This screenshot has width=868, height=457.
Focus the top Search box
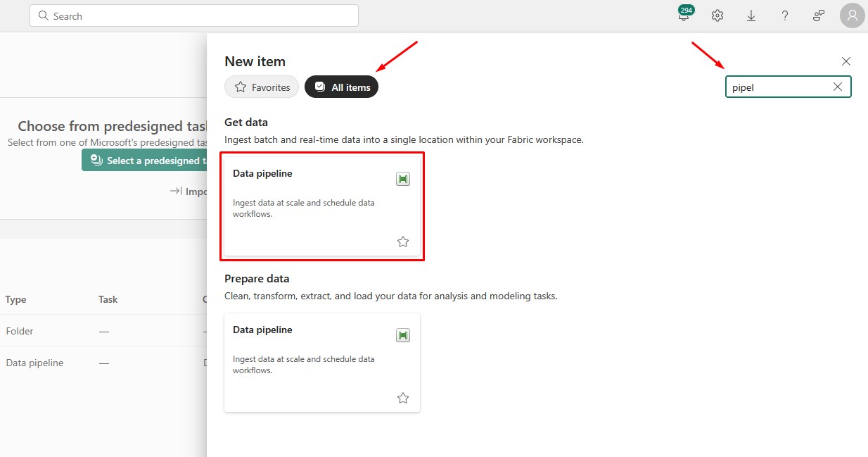point(194,15)
